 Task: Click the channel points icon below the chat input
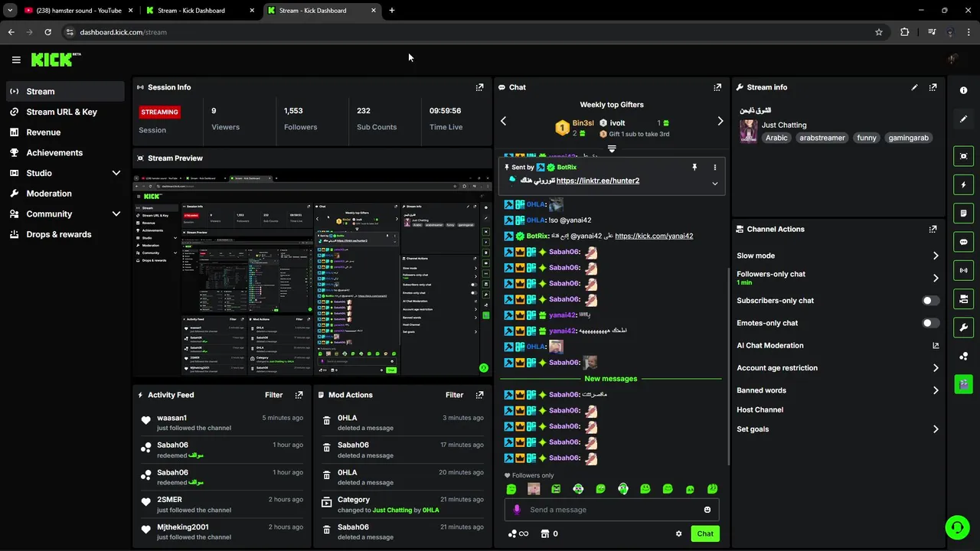(513, 533)
